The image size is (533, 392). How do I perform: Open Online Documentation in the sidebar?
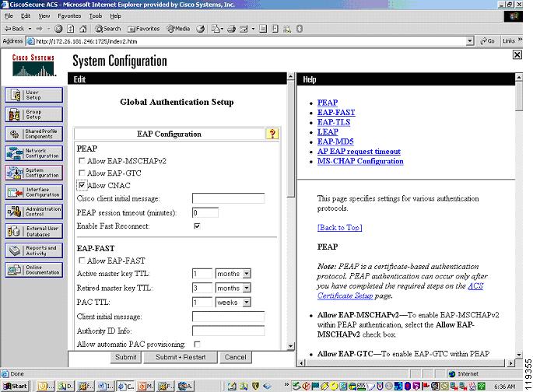point(34,270)
